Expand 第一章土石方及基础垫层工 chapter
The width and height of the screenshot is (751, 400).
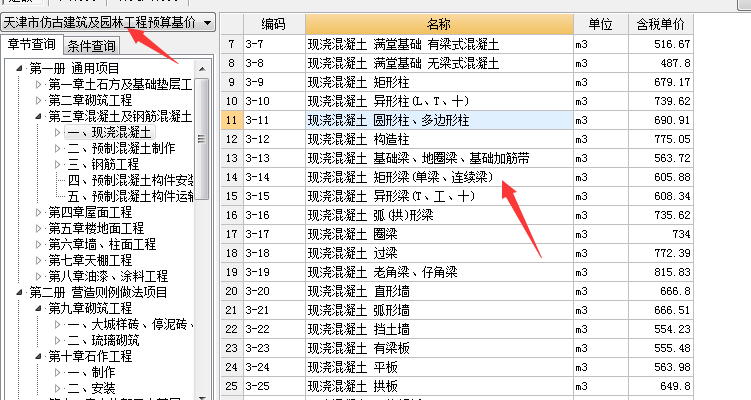[38, 85]
